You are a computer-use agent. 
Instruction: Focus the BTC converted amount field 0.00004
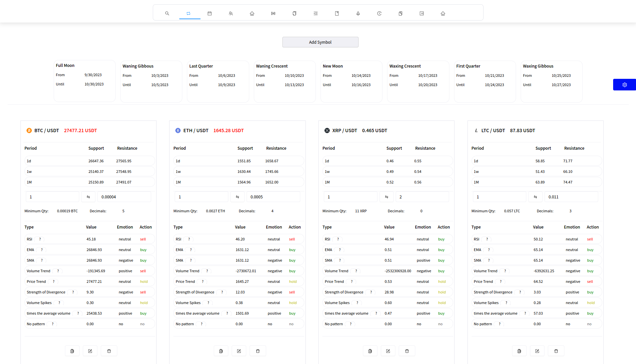[124, 197]
